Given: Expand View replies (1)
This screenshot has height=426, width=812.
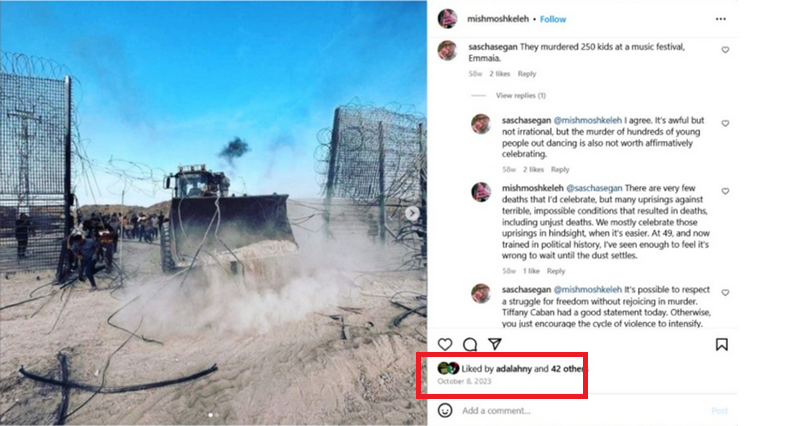Looking at the screenshot, I should [520, 95].
